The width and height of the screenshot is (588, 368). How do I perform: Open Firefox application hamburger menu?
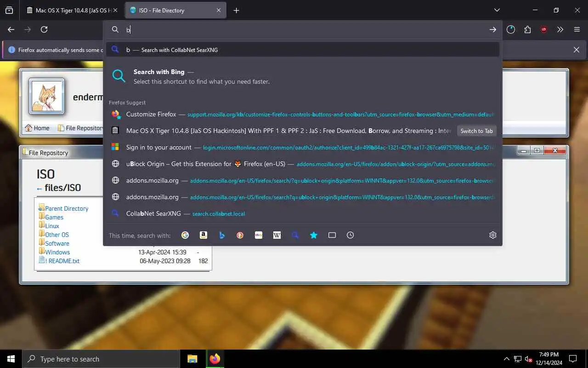pos(577,29)
